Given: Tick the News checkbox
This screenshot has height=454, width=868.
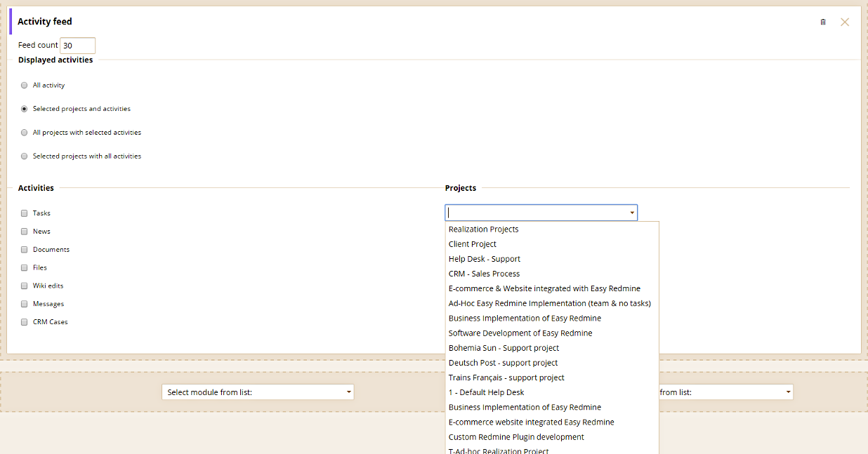Looking at the screenshot, I should click(25, 231).
